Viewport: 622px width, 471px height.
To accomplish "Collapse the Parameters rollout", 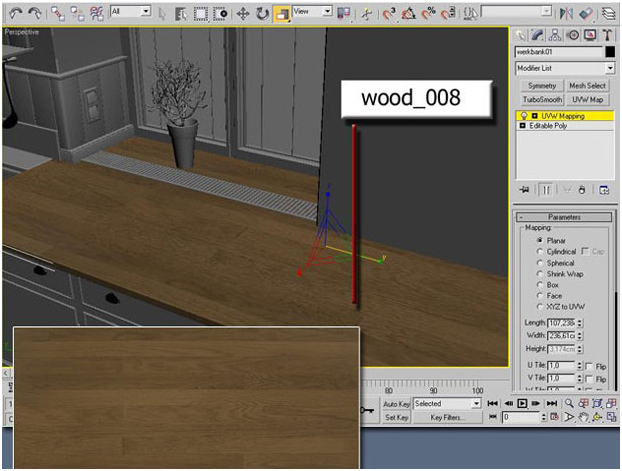I will point(564,217).
